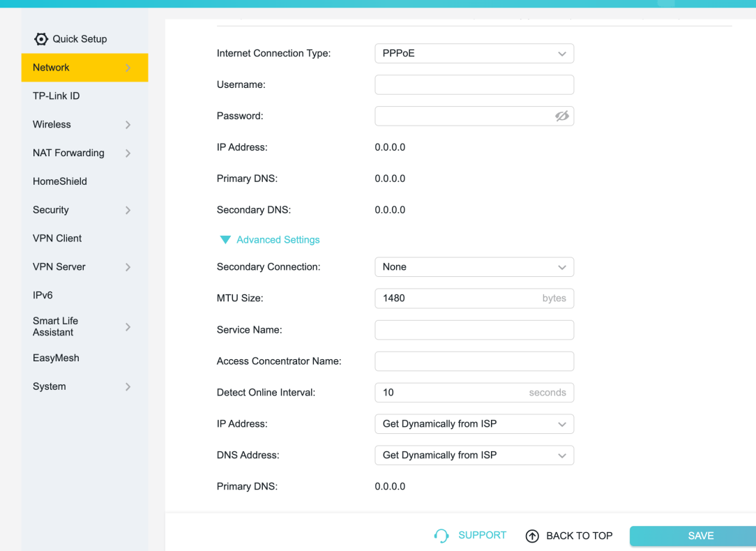Image resolution: width=756 pixels, height=551 pixels.
Task: Focus the Service Name field
Action: (x=474, y=330)
